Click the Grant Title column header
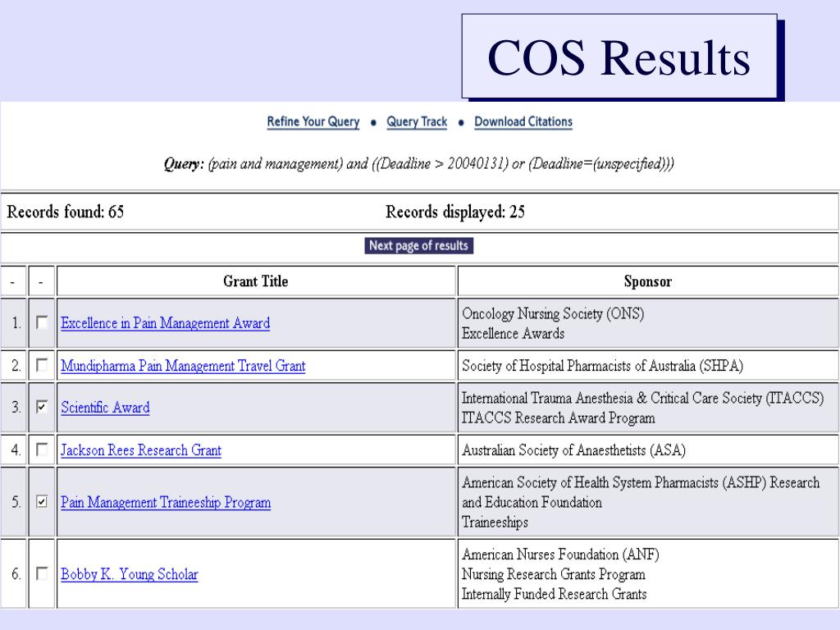 [x=256, y=281]
